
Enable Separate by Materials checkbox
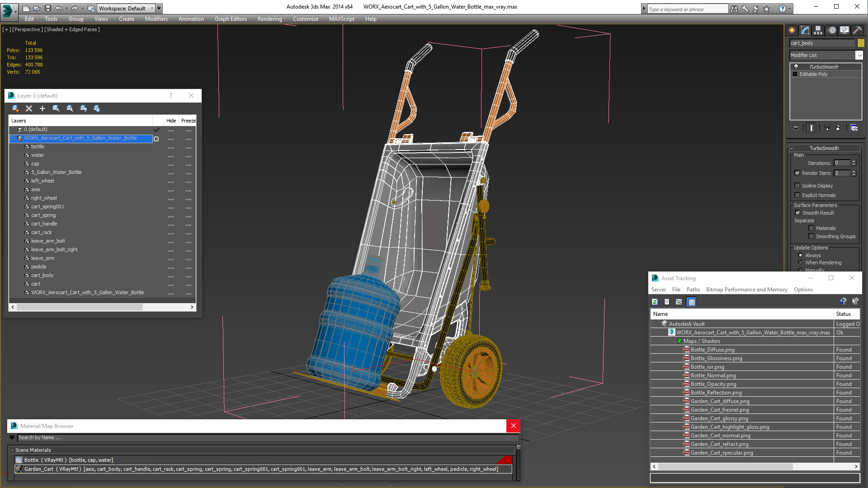click(x=811, y=228)
